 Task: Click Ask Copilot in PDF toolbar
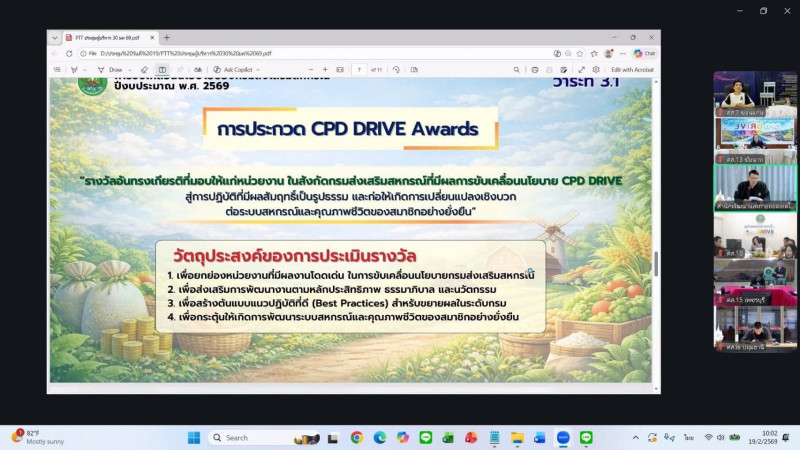(x=234, y=70)
